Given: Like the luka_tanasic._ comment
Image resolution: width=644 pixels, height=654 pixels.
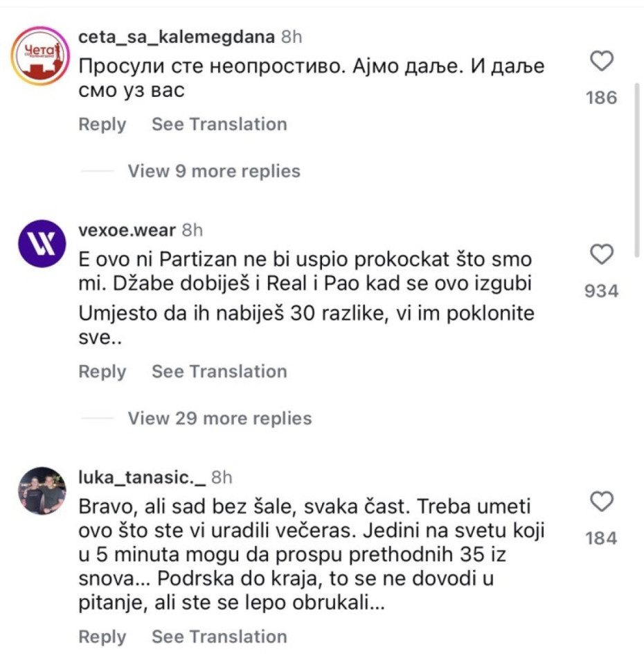Looking at the screenshot, I should pyautogui.click(x=602, y=502).
